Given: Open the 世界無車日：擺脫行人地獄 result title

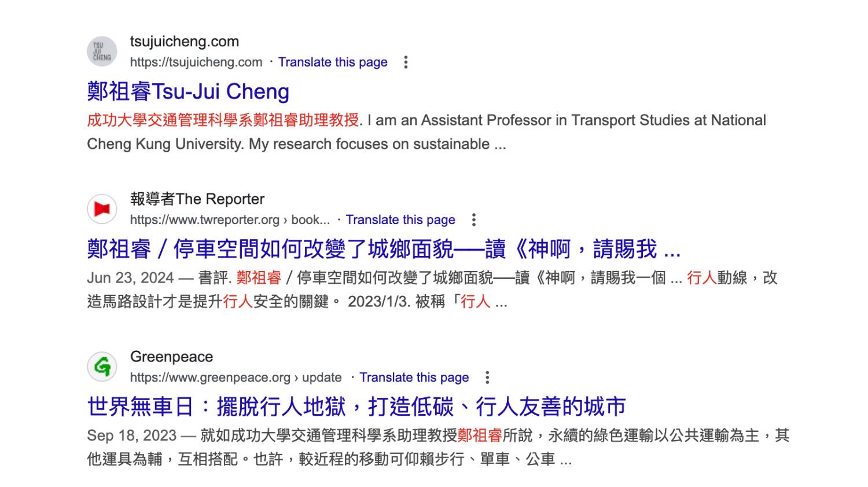Looking at the screenshot, I should pyautogui.click(x=356, y=407).
